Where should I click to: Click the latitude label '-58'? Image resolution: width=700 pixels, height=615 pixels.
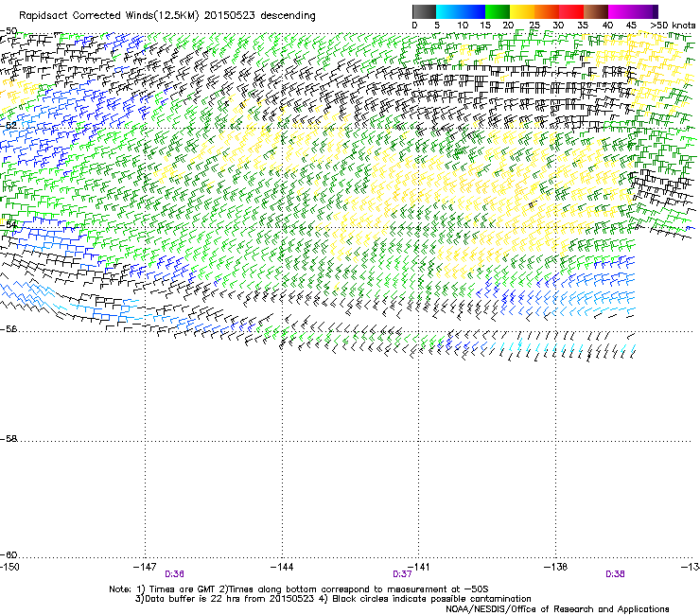point(9,439)
